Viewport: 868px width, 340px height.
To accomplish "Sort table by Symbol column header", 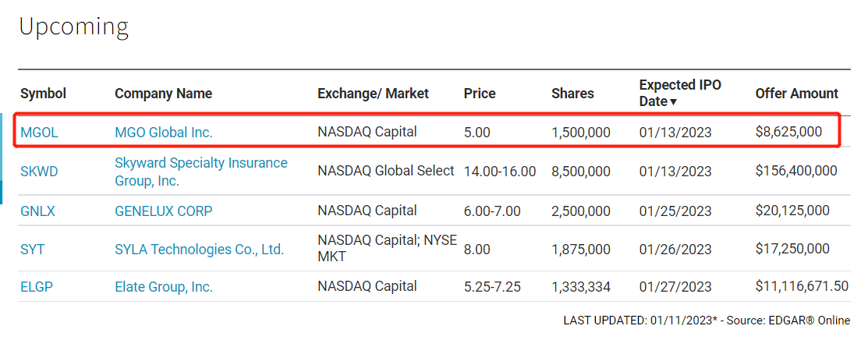I will [x=43, y=94].
